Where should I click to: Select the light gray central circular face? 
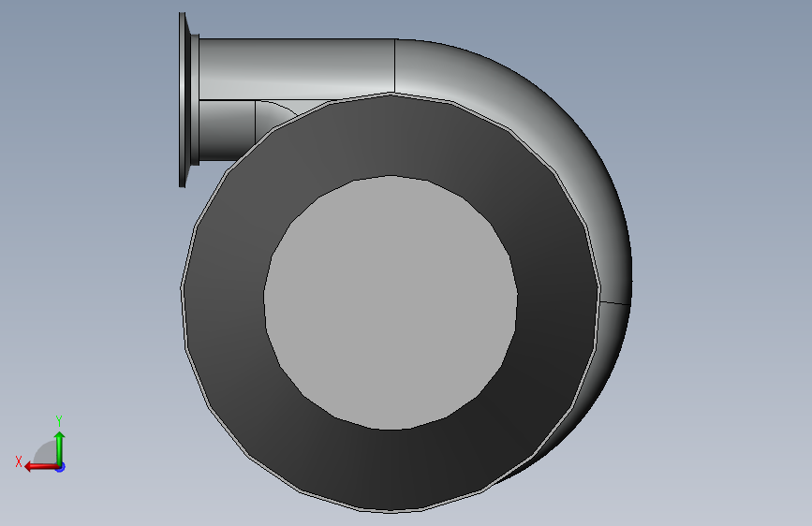tap(391, 302)
